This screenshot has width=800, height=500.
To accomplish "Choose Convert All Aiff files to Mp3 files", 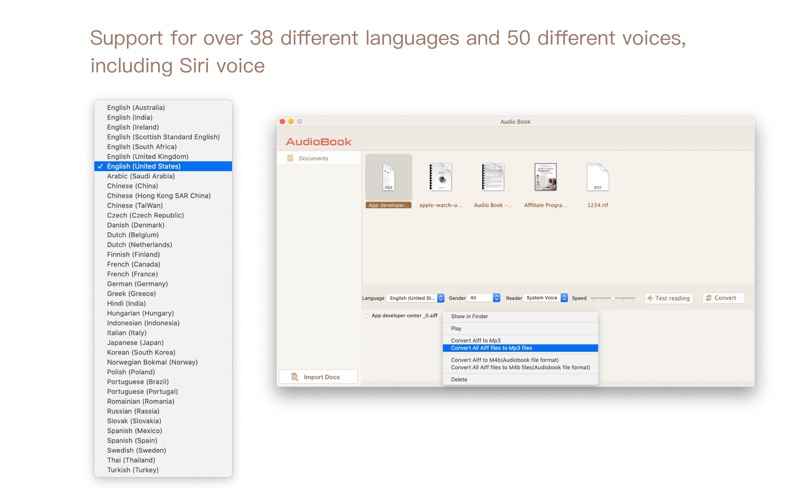I will coord(520,348).
